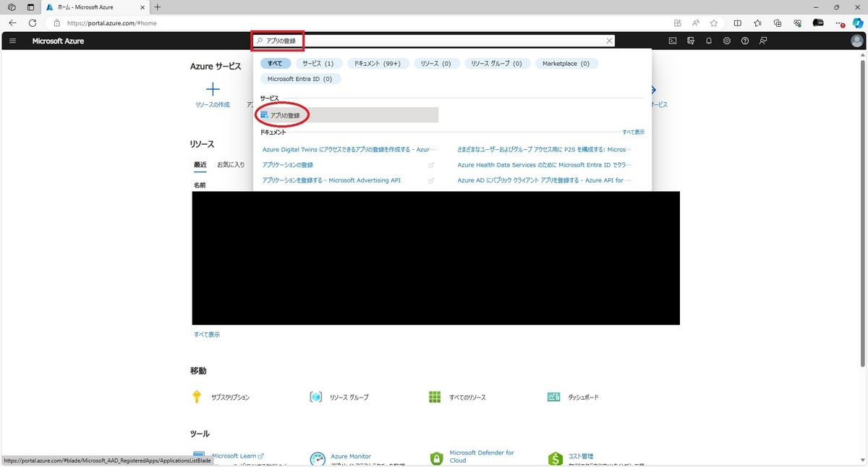Open the Feedback icon in the top bar
The width and height of the screenshot is (868, 467).
[x=763, y=41]
